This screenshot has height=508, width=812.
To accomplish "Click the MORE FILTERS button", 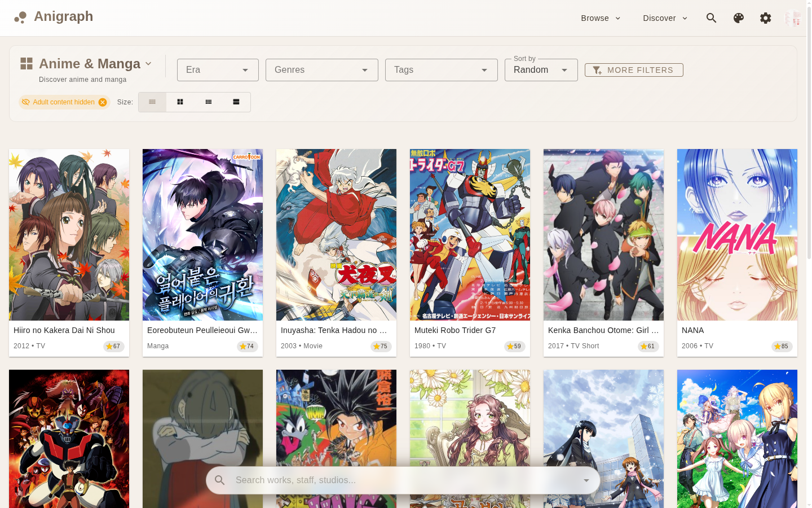I will pos(634,70).
